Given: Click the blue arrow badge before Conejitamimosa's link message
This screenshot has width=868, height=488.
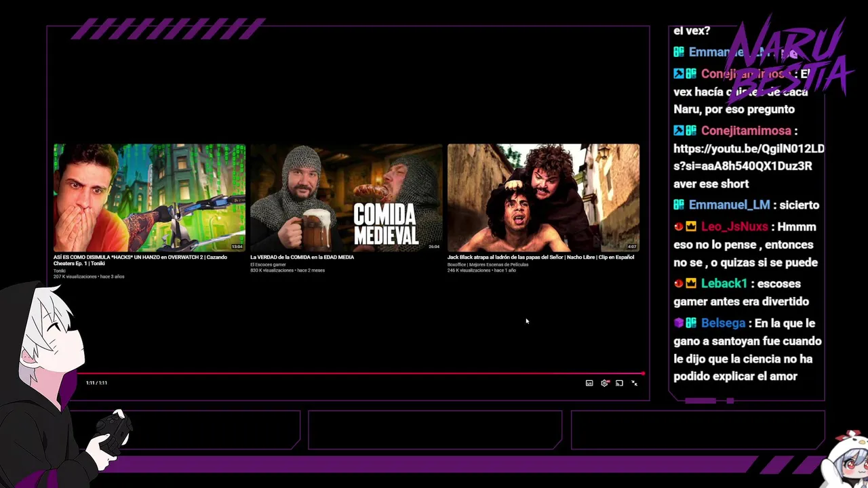Looking at the screenshot, I should click(678, 130).
